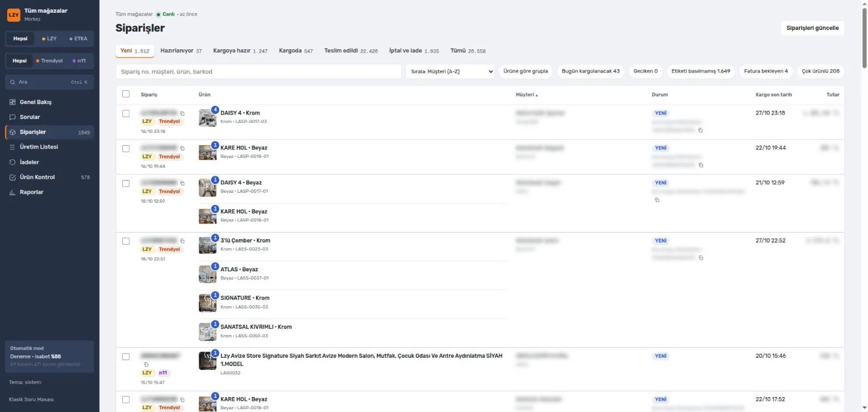Select checkbox for 18/10 12:59 order
This screenshot has height=412, width=868.
(126, 183)
